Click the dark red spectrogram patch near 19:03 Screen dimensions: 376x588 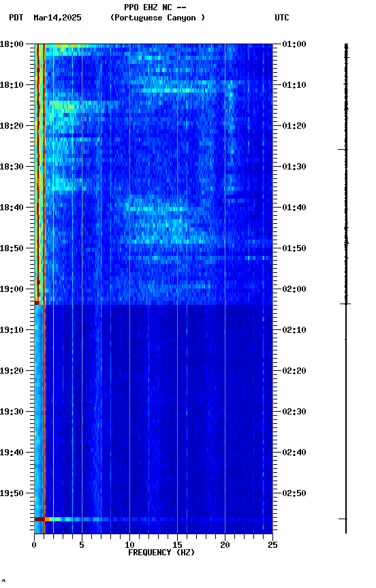click(x=37, y=303)
